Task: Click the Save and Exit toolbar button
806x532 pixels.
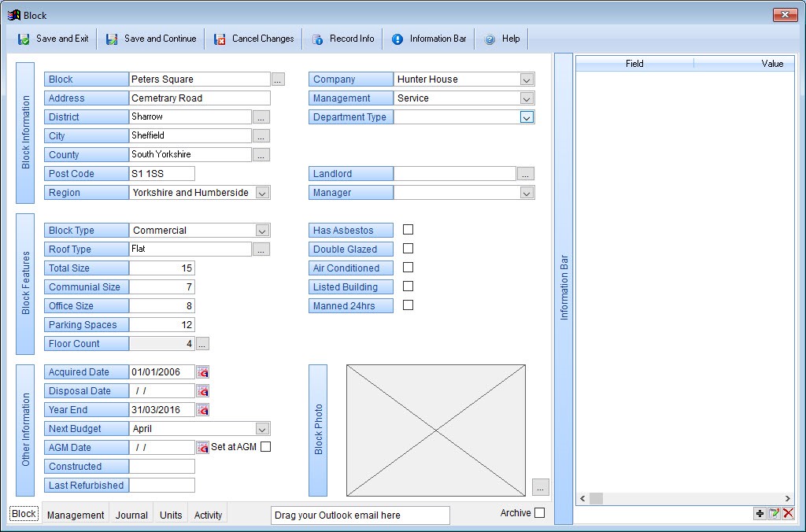Action: pyautogui.click(x=53, y=39)
